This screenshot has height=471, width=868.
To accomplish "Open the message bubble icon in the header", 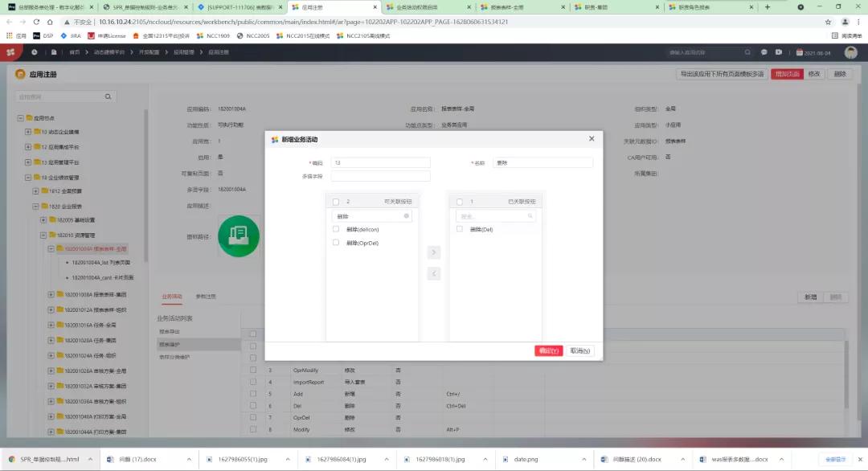I will [x=764, y=52].
